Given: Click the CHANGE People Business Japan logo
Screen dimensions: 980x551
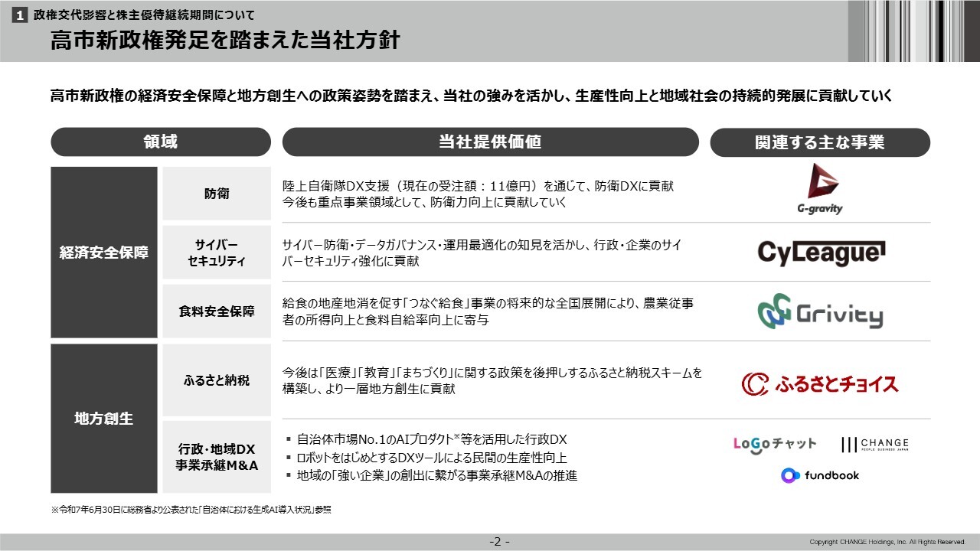Looking at the screenshot, I should [874, 445].
